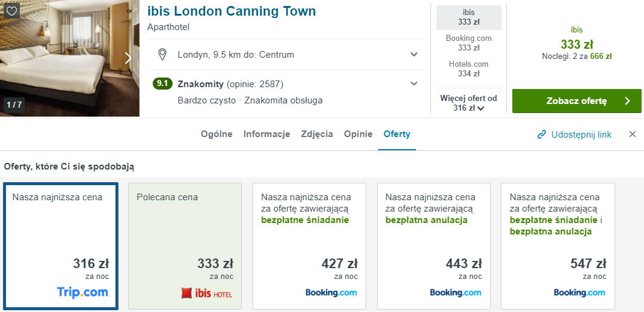Close the details panel with X
The image size is (644, 312).
632,134
